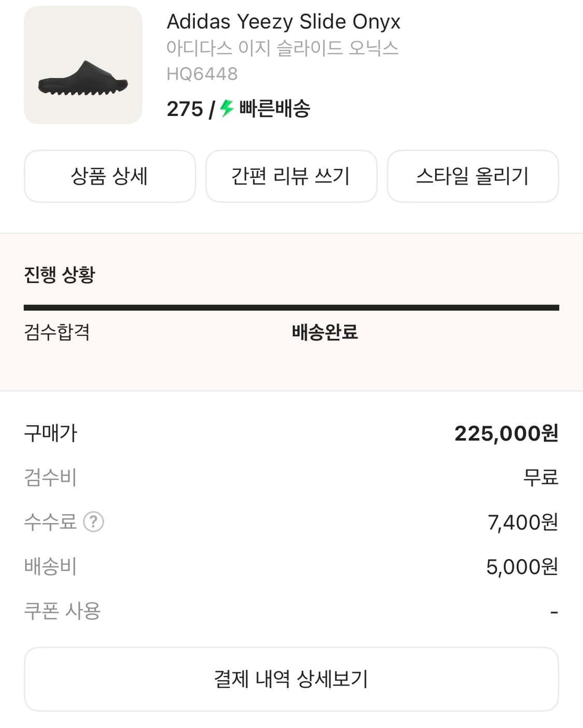Click the Adidas Yeezy Slide Onyx title
Screen dimensions: 583x728
(283, 22)
